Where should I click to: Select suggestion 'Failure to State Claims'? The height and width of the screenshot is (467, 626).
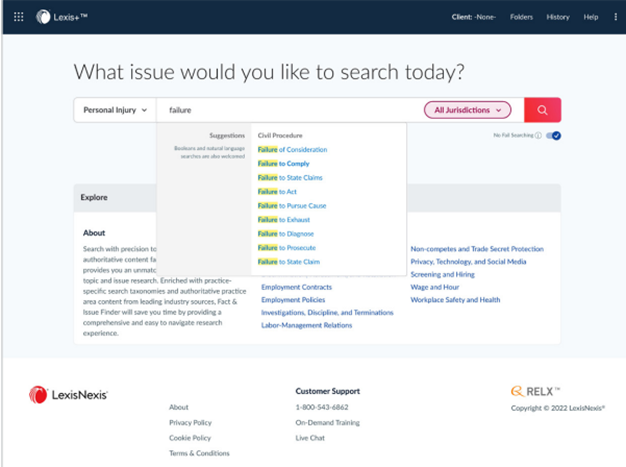290,177
